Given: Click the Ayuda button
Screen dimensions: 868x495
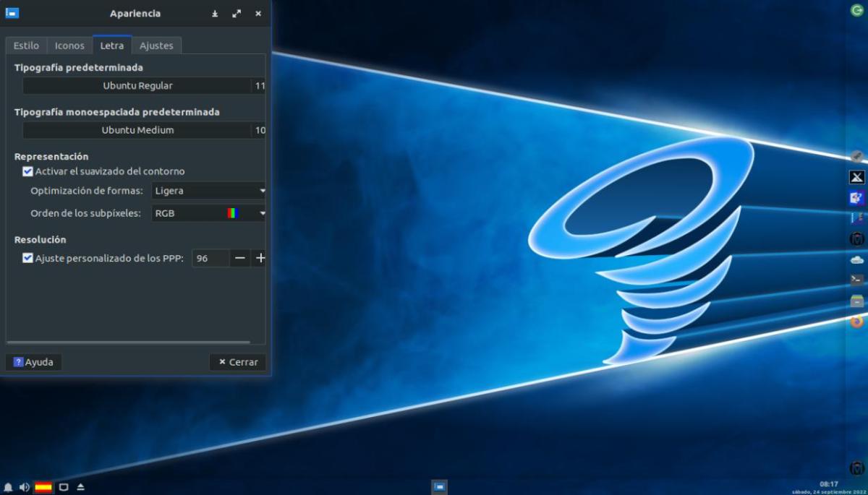Looking at the screenshot, I should 33,362.
